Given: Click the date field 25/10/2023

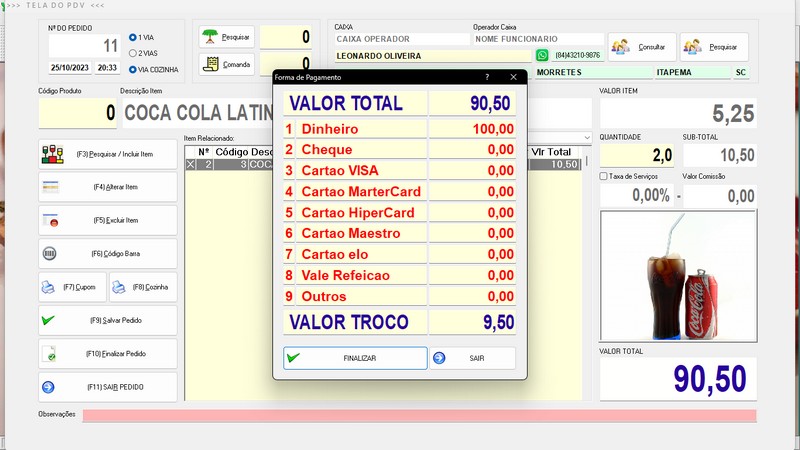Looking at the screenshot, I should pyautogui.click(x=70, y=67).
